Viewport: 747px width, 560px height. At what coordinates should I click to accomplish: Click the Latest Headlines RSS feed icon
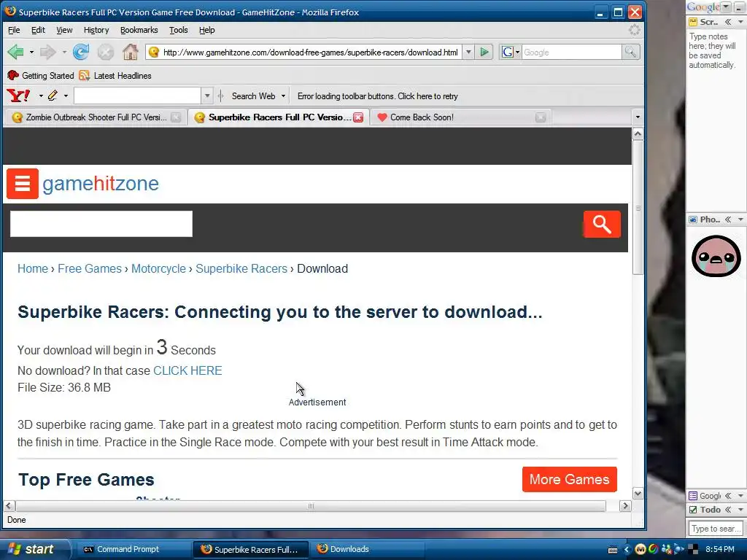85,75
